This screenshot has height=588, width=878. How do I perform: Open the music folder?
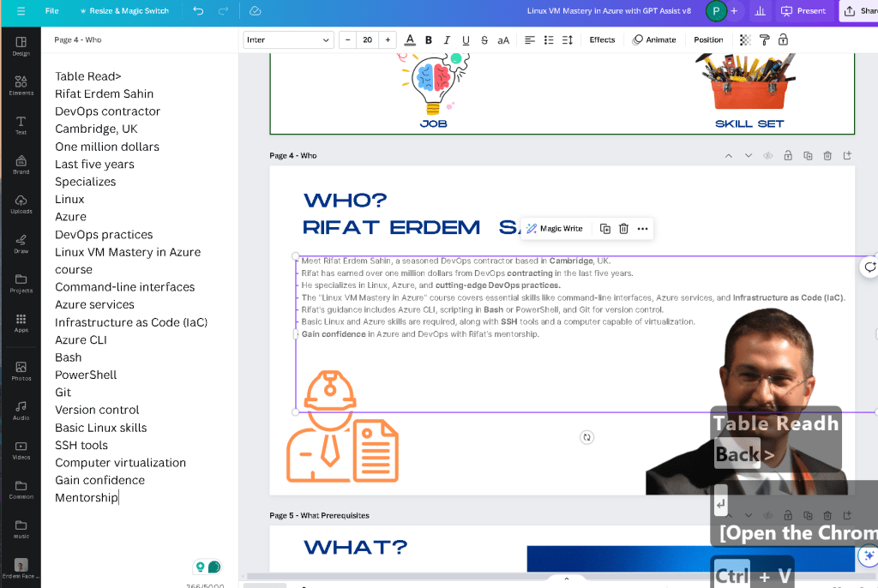[x=21, y=529]
